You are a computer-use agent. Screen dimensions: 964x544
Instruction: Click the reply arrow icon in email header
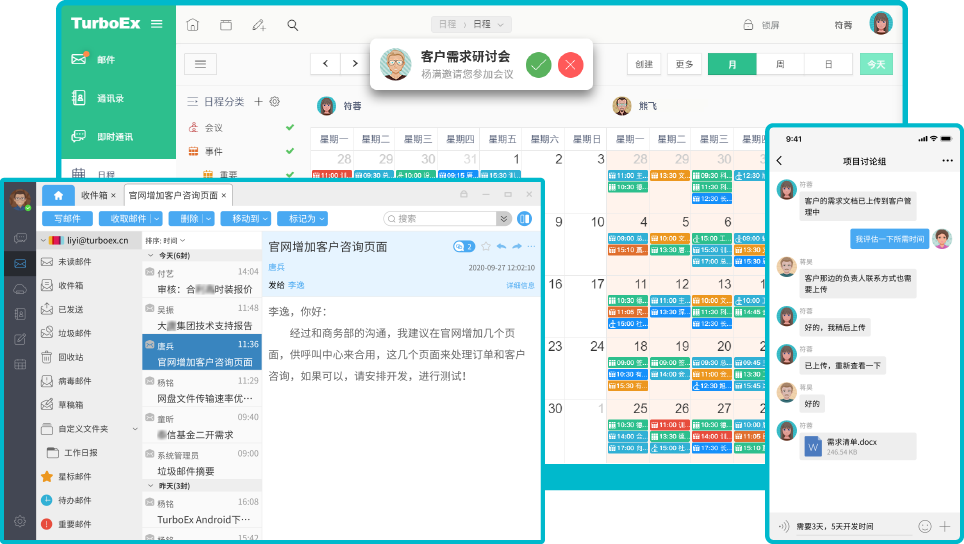click(501, 246)
